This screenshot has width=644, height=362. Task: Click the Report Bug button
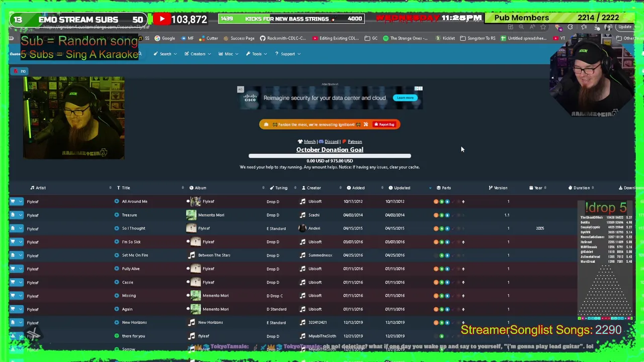(384, 125)
